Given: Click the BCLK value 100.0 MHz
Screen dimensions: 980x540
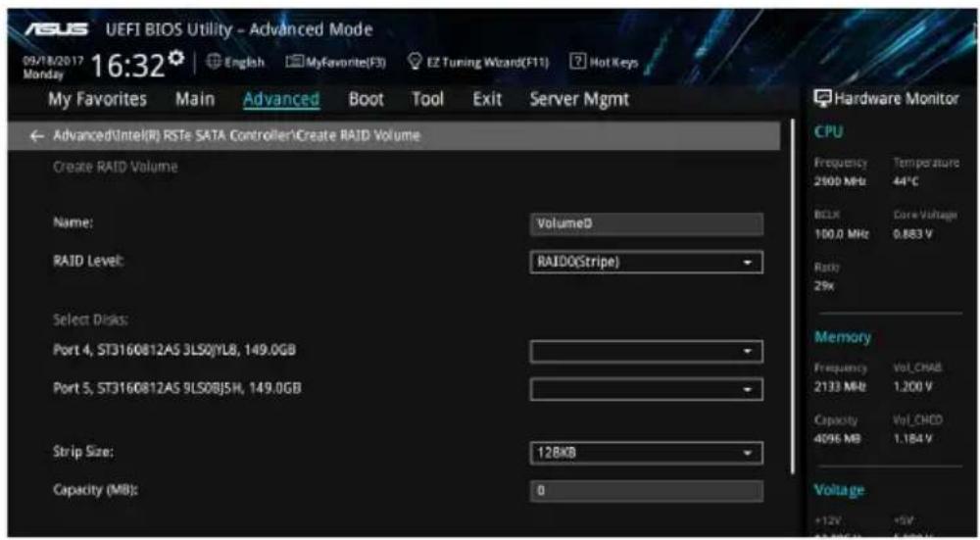Looking at the screenshot, I should coord(841,234).
